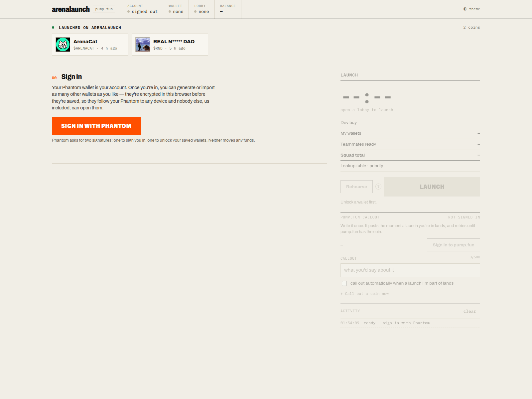Click the '$RND · 5 h ago' ticker text
The width and height of the screenshot is (532, 399).
point(170,49)
